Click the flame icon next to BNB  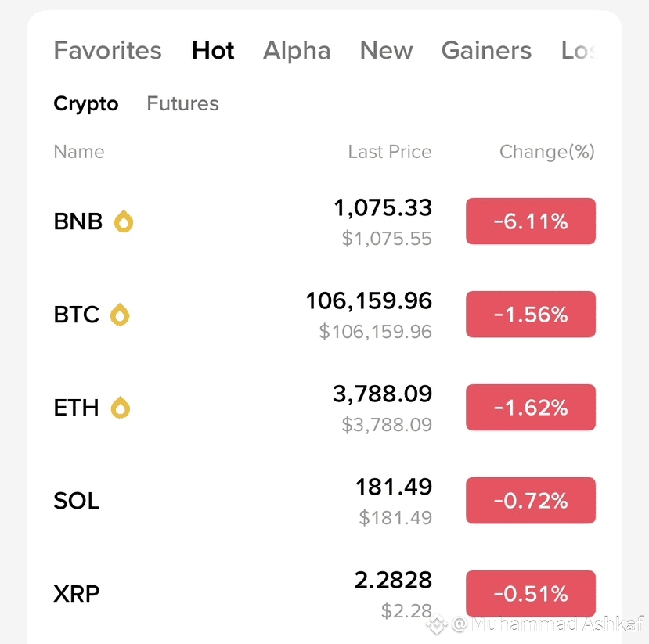[124, 221]
